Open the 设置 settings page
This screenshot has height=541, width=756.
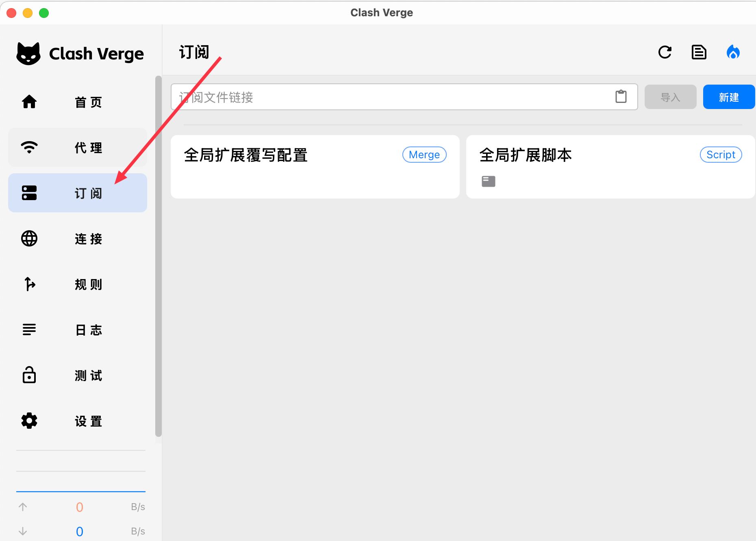[x=78, y=421]
